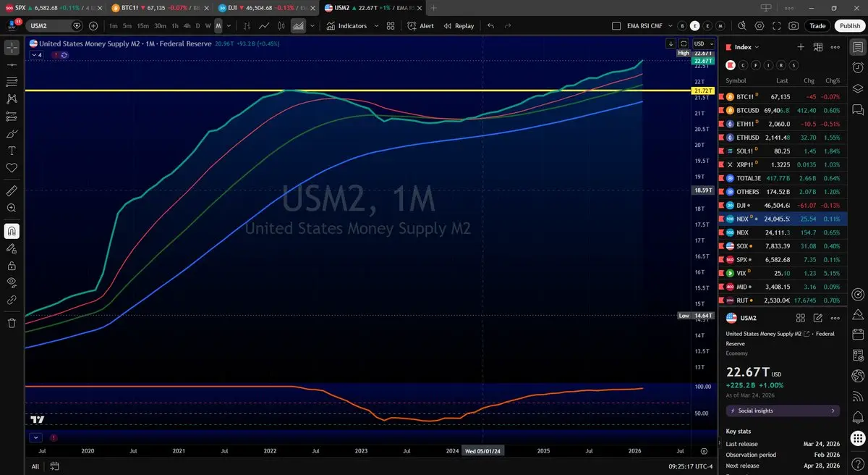The height and width of the screenshot is (475, 868).
Task: Select the bars chart style icon
Action: pyautogui.click(x=247, y=25)
